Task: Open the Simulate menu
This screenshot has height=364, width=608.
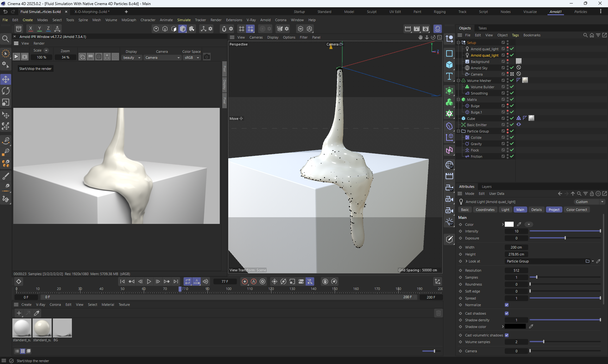Action: point(184,20)
